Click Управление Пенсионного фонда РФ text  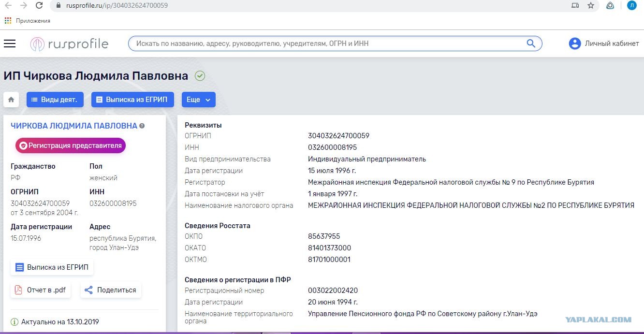[423, 314]
